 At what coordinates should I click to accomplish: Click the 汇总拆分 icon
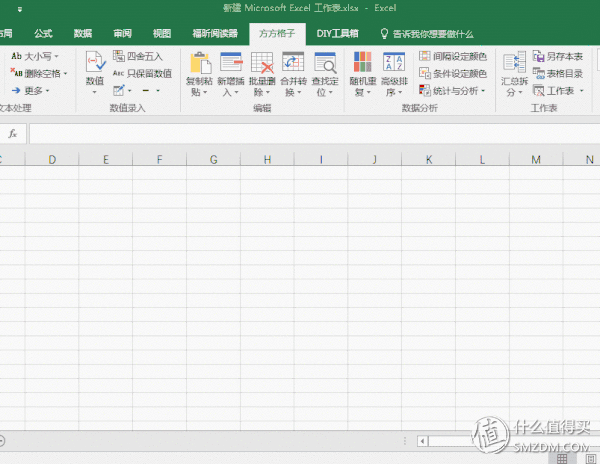514,64
